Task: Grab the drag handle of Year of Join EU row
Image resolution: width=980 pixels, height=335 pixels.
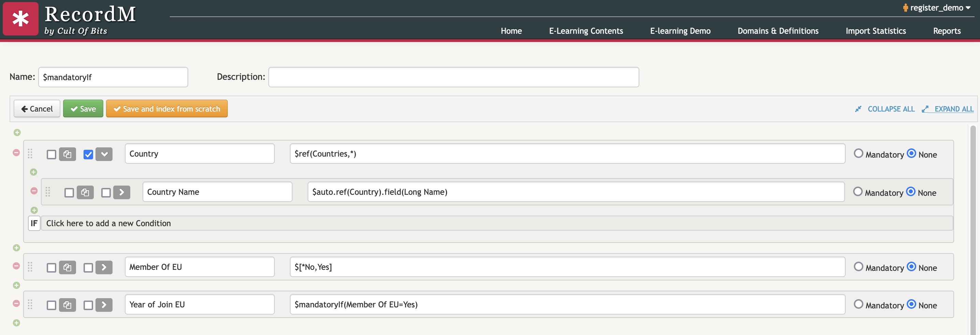Action: [x=30, y=304]
